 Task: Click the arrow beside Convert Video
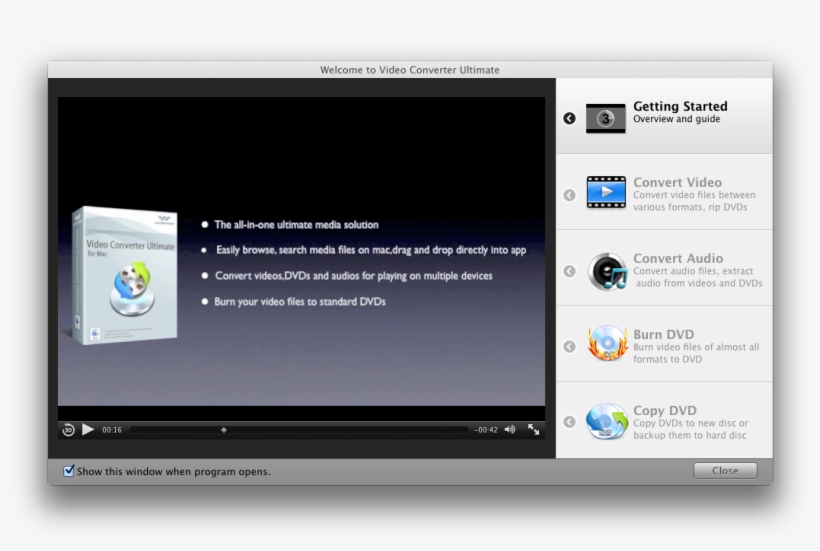(x=569, y=195)
